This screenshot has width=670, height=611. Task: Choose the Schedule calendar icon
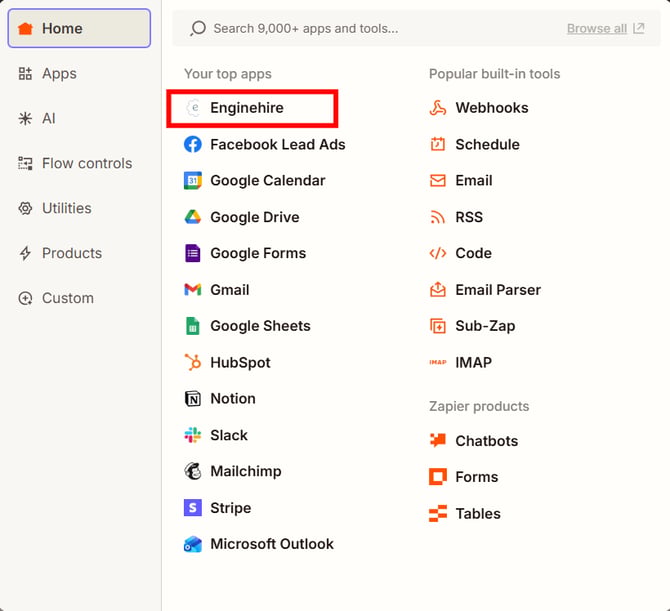[x=438, y=144]
